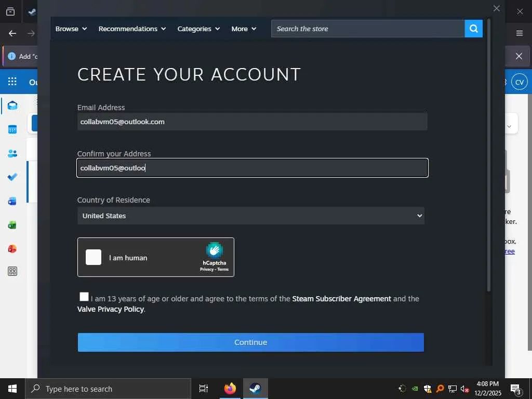The image size is (532, 399).
Task: Expand the Browse menu
Action: click(71, 29)
